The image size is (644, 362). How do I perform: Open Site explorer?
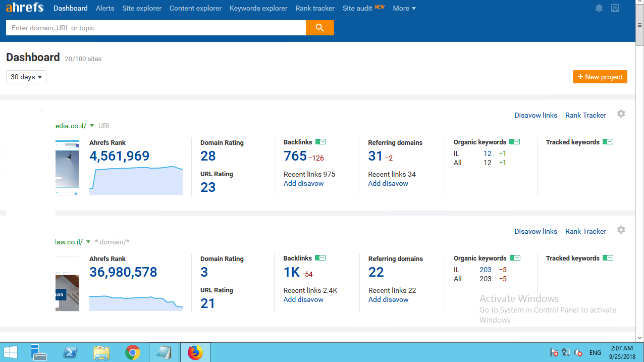(x=142, y=8)
